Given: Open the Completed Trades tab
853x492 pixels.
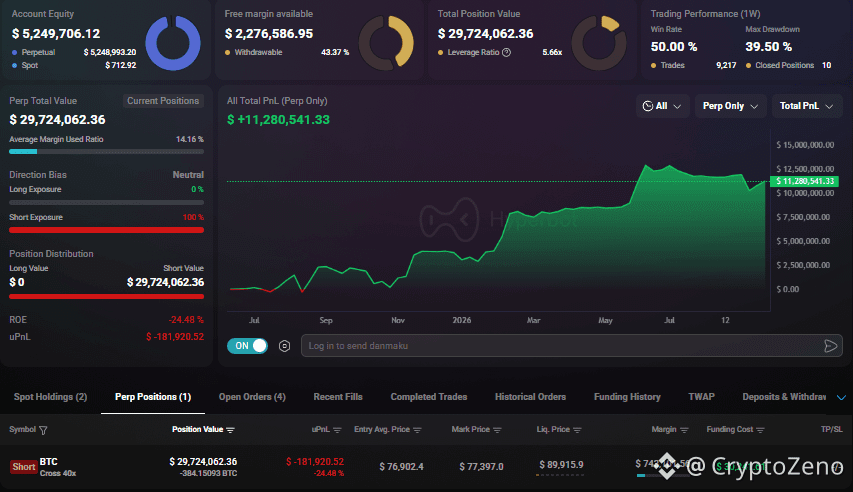Looking at the screenshot, I should pyautogui.click(x=429, y=397).
